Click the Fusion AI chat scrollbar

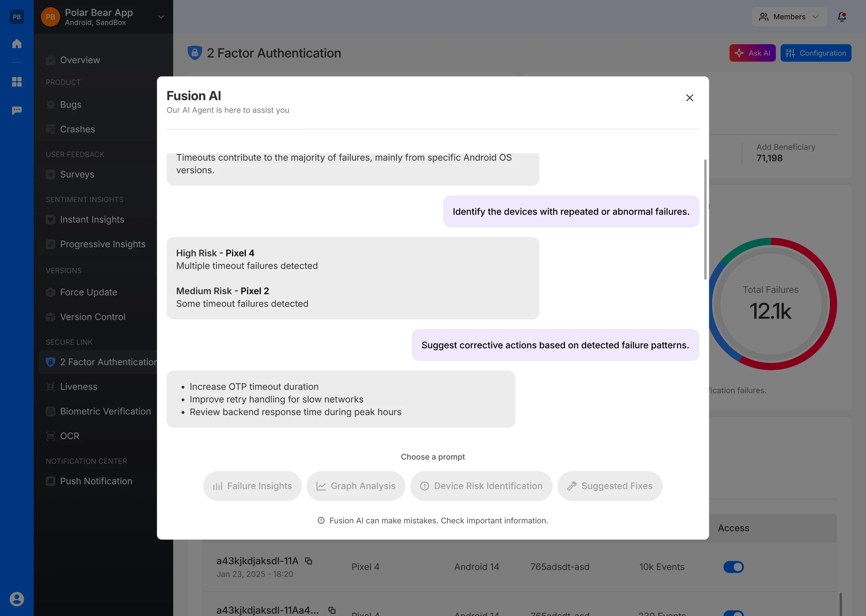[x=705, y=220]
